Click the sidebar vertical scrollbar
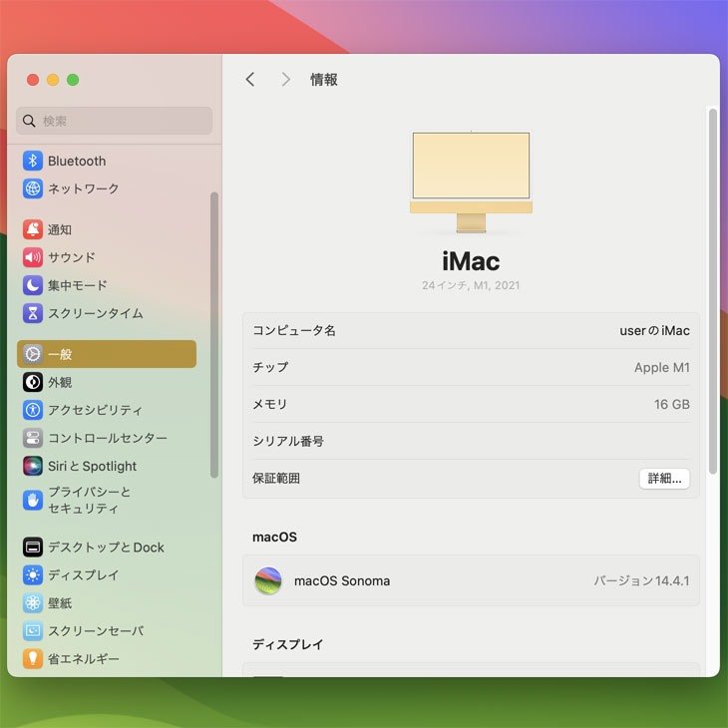728x728 pixels. (x=214, y=335)
